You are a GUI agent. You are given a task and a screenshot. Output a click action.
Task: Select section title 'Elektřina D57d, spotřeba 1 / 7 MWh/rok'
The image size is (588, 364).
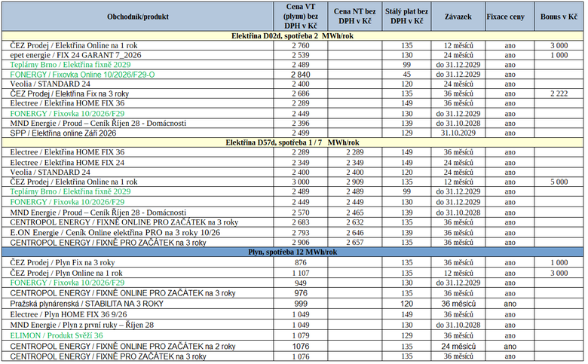pos(292,142)
